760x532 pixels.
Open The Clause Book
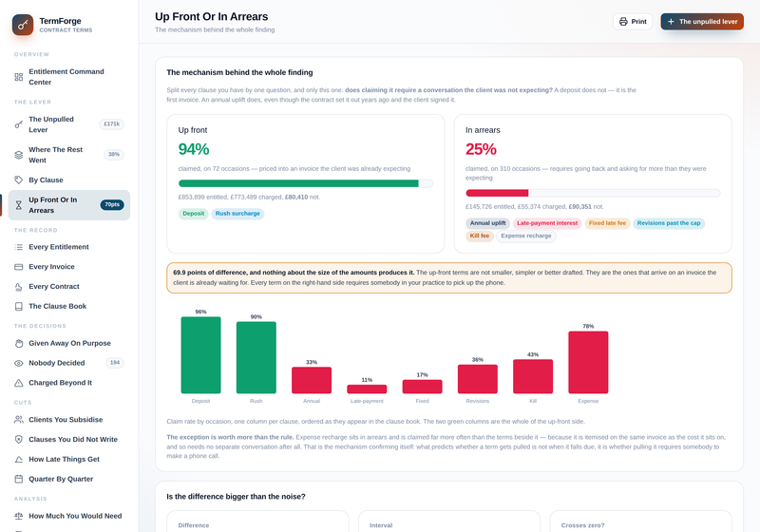[x=68, y=307]
